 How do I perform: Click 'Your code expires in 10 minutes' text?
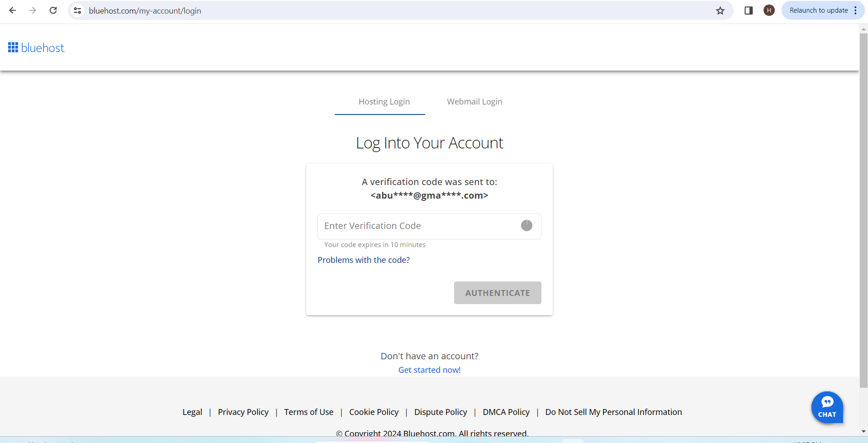coord(375,245)
